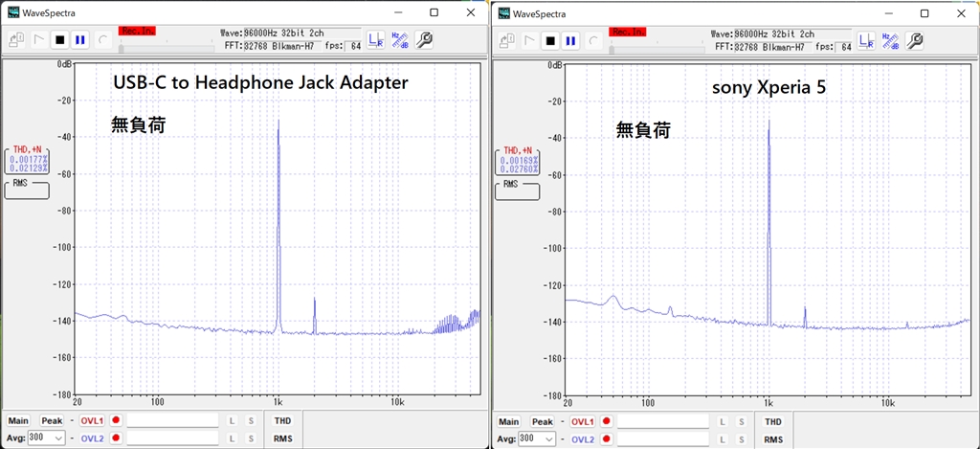Click OVL2 text field in right window
The width and height of the screenshot is (980, 449).
[x=663, y=439]
